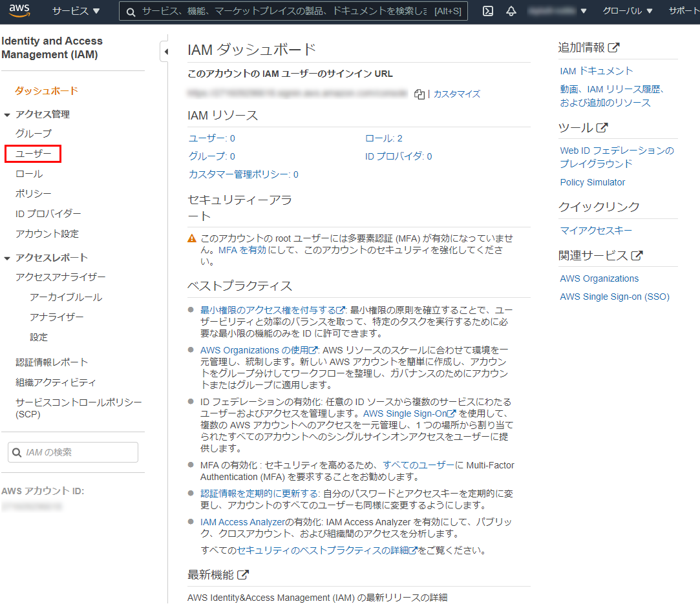Open the マイアクセスキー quick link
Screen dimensions: 700x606
pyautogui.click(x=596, y=230)
